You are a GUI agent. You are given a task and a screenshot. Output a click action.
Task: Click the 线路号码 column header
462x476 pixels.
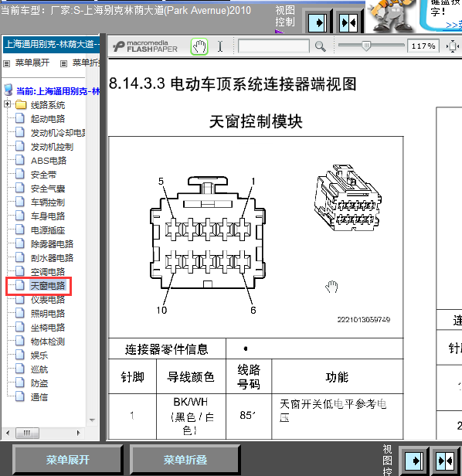click(249, 376)
